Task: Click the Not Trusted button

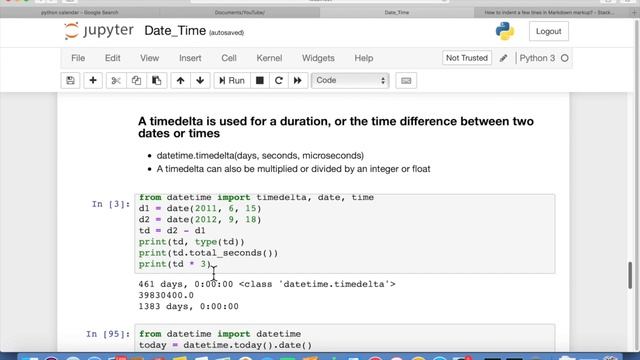Action: click(467, 58)
